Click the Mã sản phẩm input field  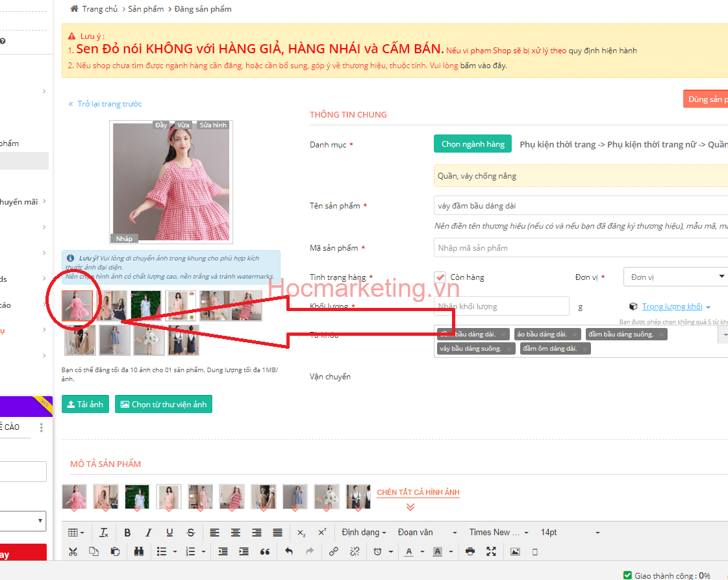click(x=580, y=248)
